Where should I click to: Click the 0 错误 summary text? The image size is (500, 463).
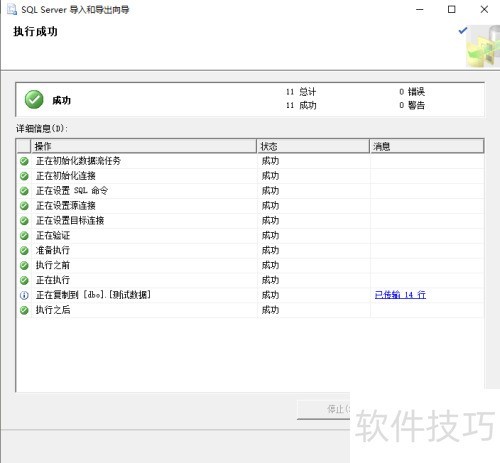(412, 92)
